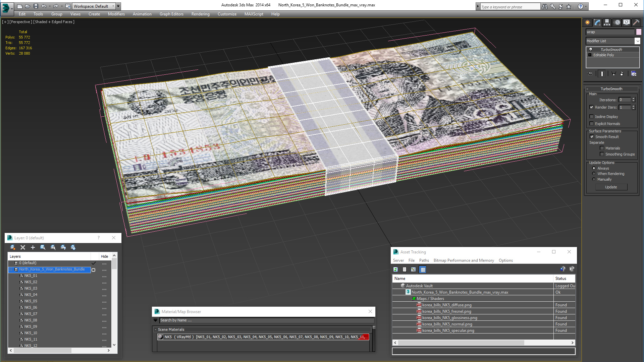
Task: Increase Iterations spinner value
Action: click(633, 99)
